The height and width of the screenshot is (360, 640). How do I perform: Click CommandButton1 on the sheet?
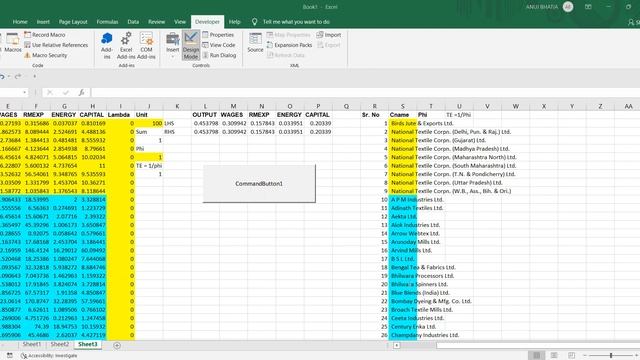(259, 184)
